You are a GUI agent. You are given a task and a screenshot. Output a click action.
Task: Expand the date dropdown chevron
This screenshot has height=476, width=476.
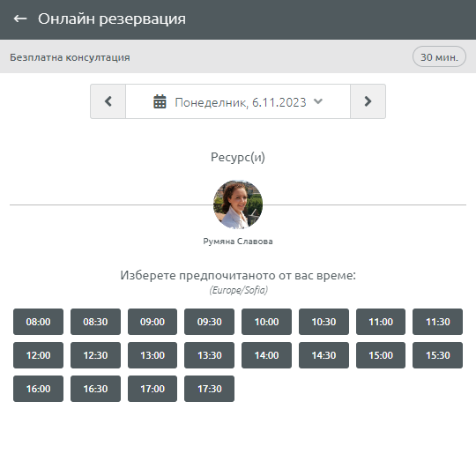[318, 101]
